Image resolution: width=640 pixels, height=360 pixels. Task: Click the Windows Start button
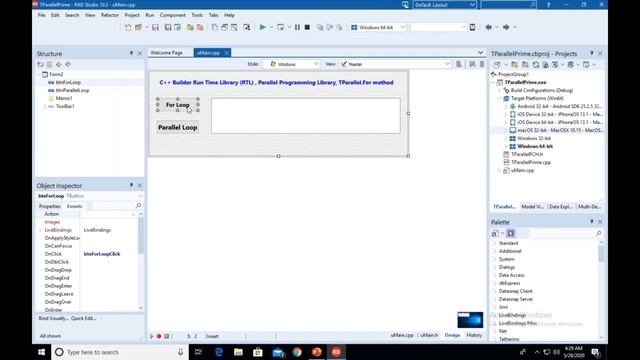(x=42, y=352)
